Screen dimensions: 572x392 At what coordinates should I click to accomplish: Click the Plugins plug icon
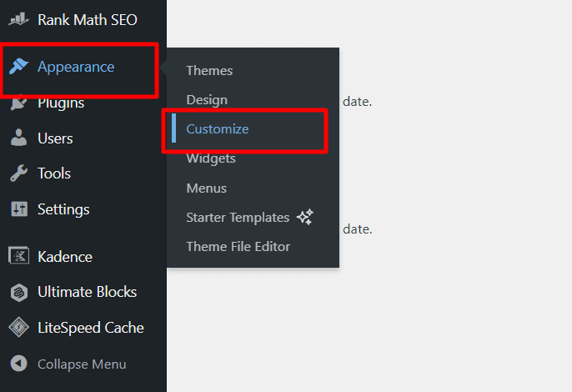point(18,103)
